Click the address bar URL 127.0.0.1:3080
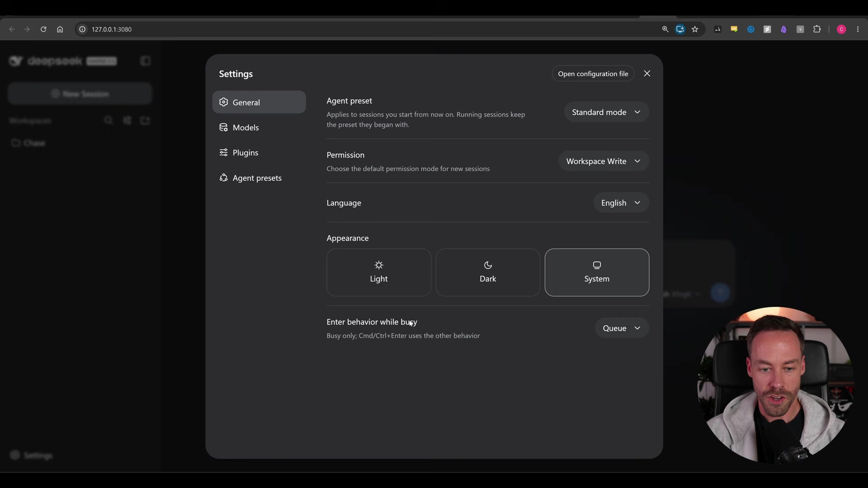Image resolution: width=868 pixels, height=488 pixels. point(112,29)
